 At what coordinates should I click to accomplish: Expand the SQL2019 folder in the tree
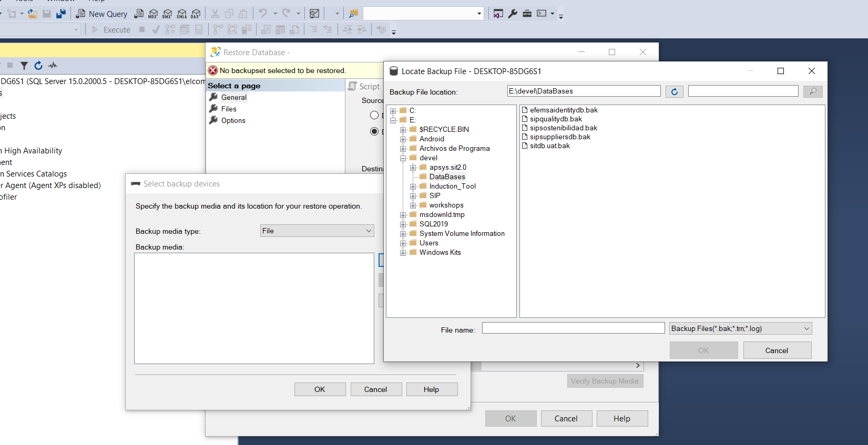403,224
